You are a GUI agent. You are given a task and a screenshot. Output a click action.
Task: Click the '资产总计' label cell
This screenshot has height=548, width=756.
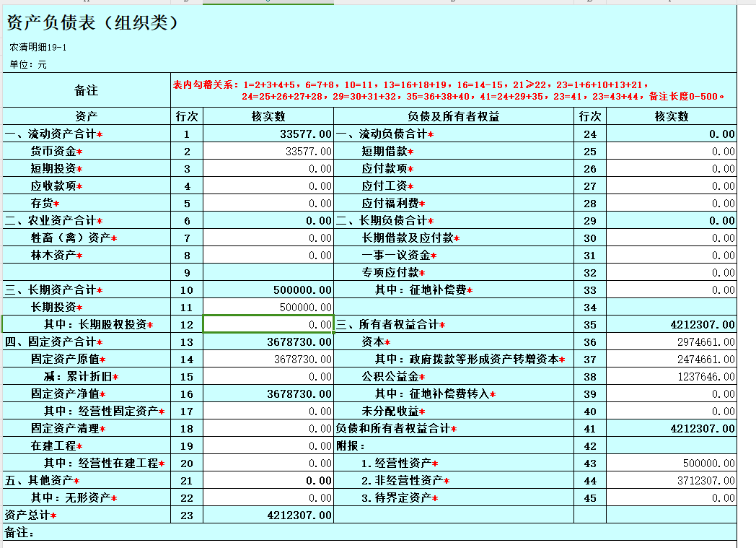(87, 516)
